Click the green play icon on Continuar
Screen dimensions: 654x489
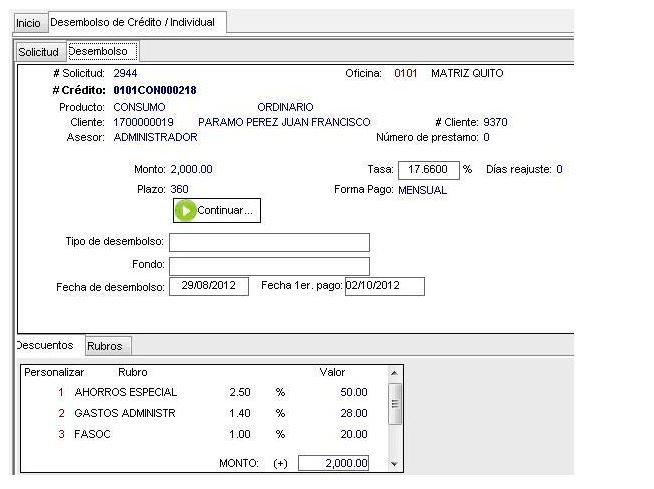point(185,210)
